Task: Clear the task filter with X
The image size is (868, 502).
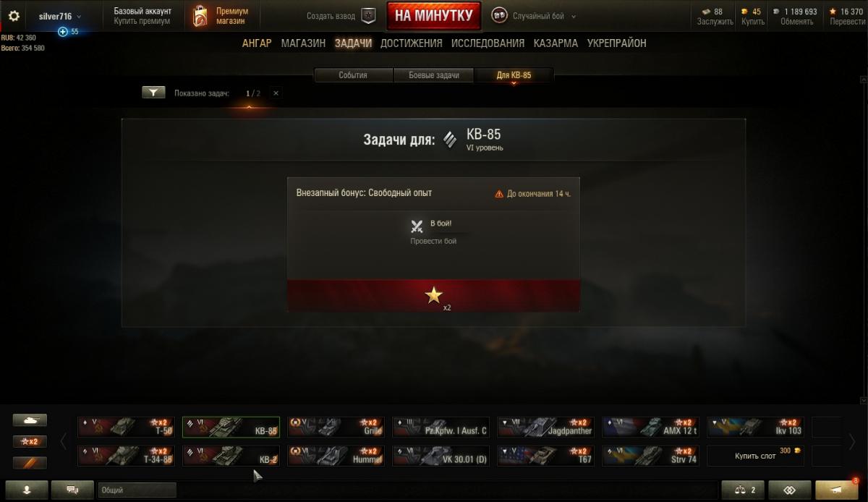Action: [276, 93]
